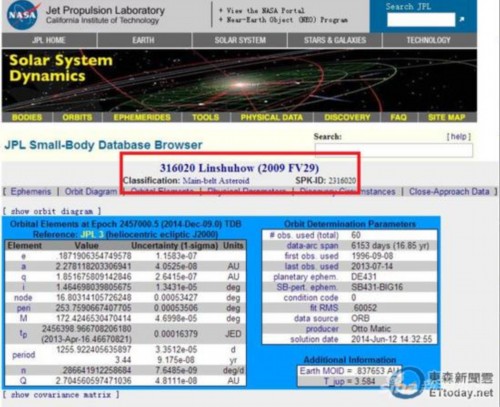The image size is (500, 407).
Task: Open the PHYSICAL DATA menu
Action: pos(272,117)
